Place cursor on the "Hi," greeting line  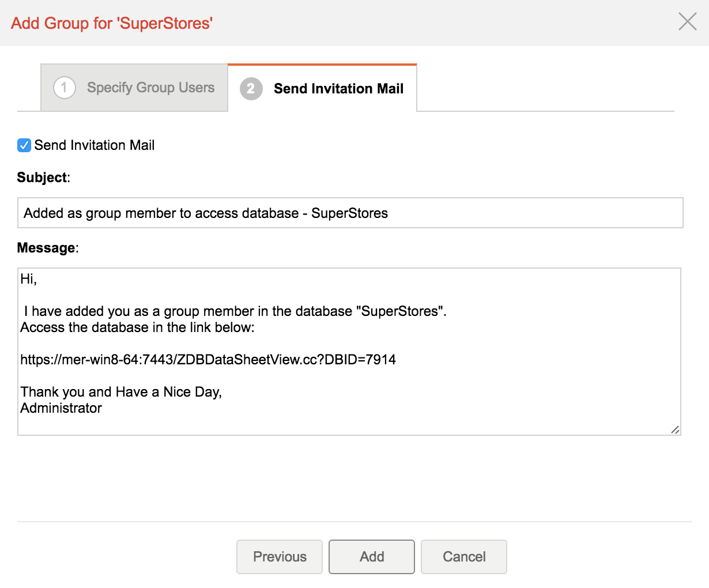[x=29, y=280]
